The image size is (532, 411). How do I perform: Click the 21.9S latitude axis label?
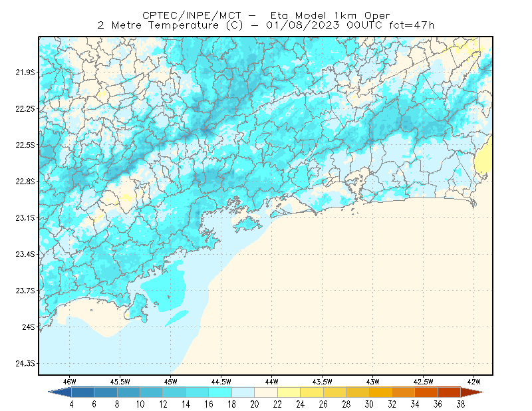click(25, 72)
